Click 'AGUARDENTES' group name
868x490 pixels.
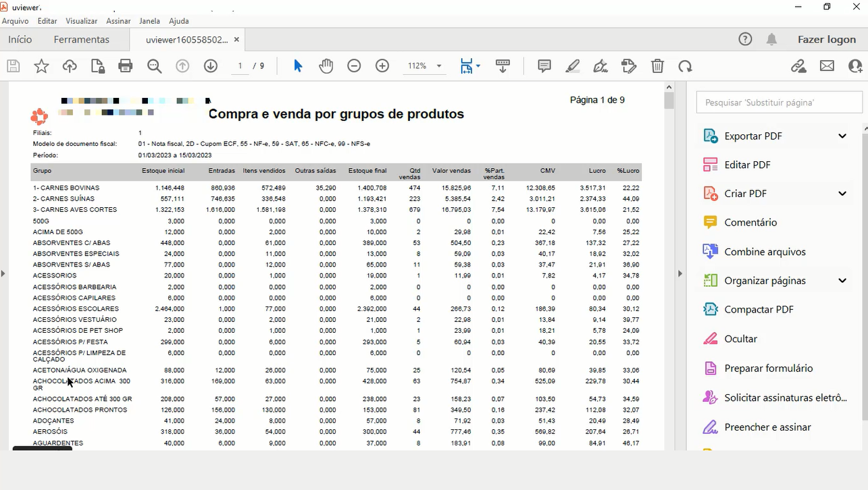tap(58, 443)
